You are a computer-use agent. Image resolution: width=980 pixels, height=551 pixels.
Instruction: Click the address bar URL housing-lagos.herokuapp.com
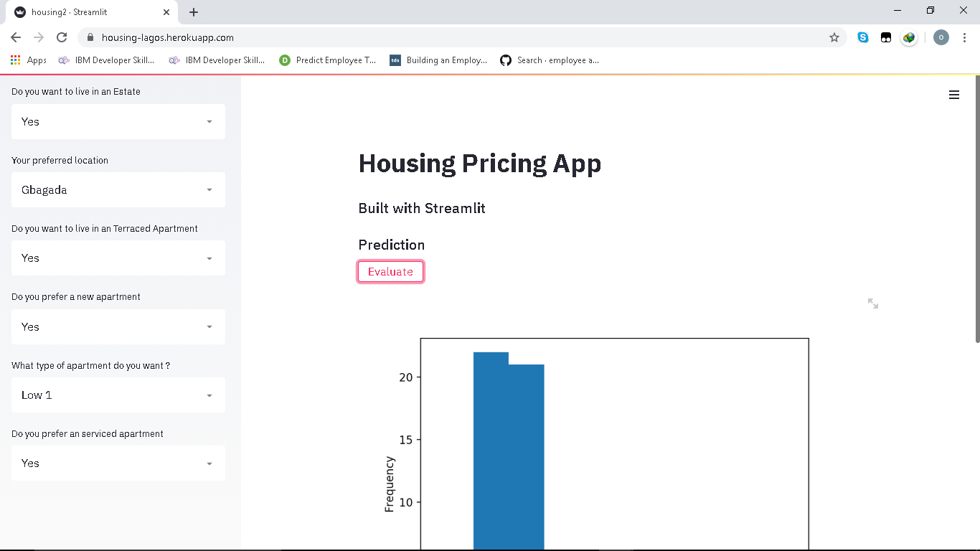pos(168,37)
